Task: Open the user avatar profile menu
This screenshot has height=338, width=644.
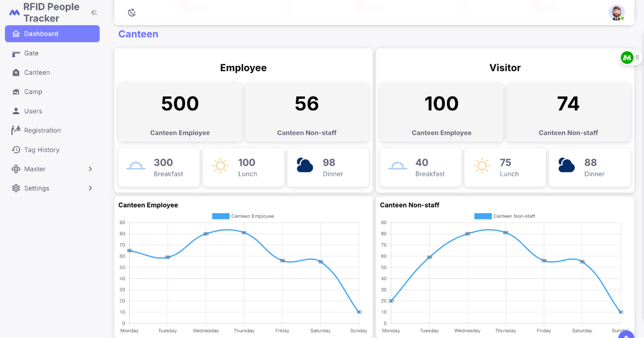Action: pyautogui.click(x=617, y=12)
